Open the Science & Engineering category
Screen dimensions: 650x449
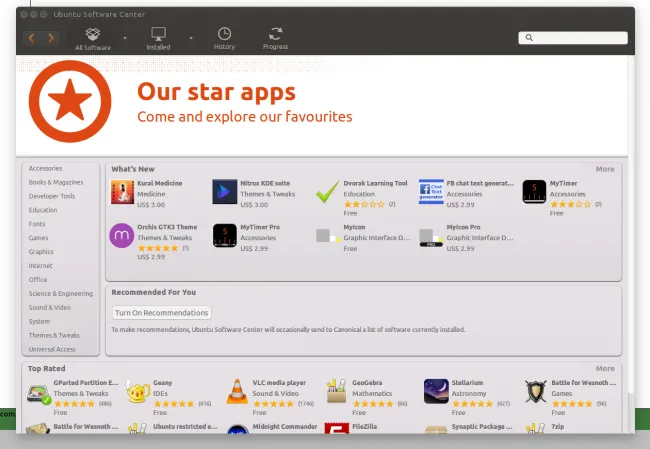click(x=61, y=294)
